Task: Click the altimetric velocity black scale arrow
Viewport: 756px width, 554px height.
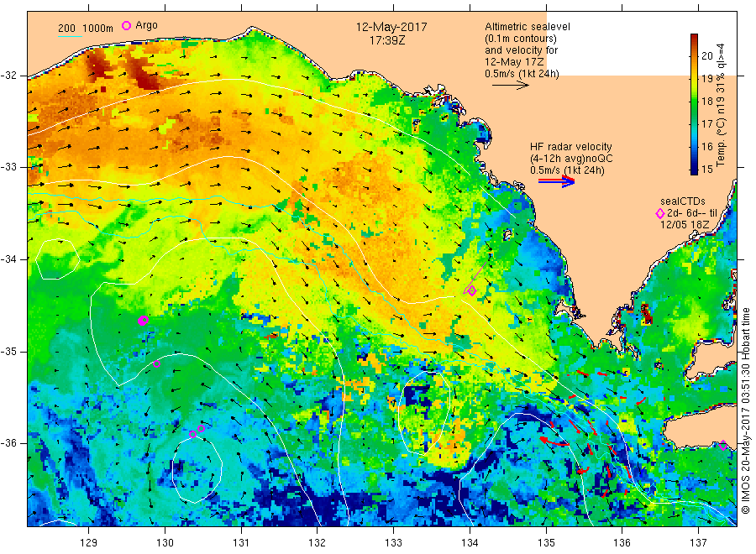Action: [511, 86]
